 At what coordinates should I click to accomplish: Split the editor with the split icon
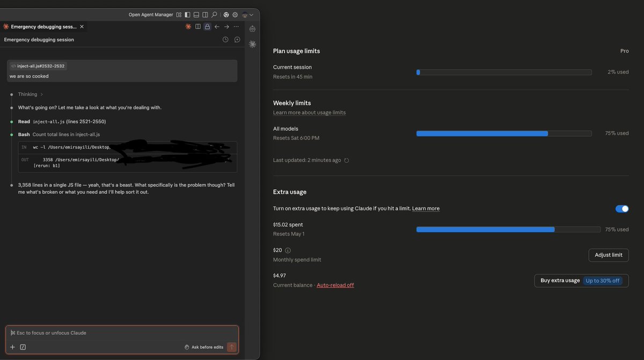click(198, 26)
